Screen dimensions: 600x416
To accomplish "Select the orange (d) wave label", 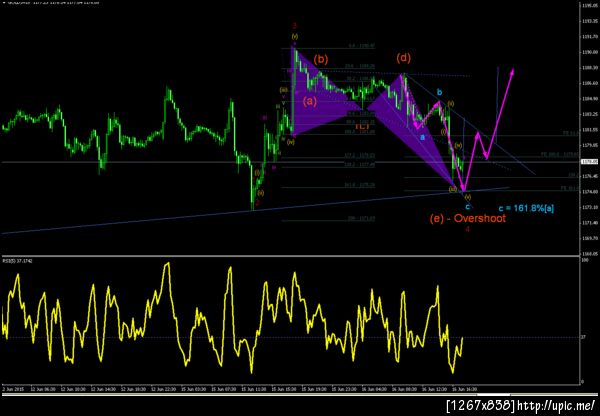I will 404,58.
